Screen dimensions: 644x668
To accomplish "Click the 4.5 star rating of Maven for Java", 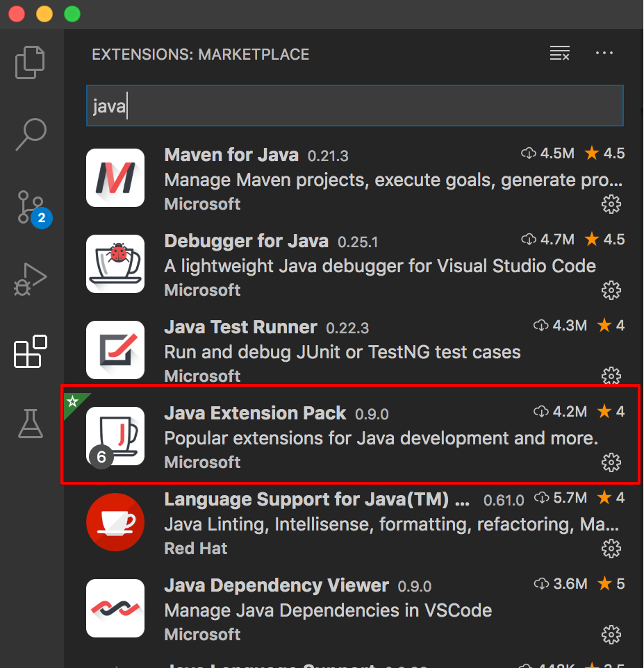I will (604, 153).
